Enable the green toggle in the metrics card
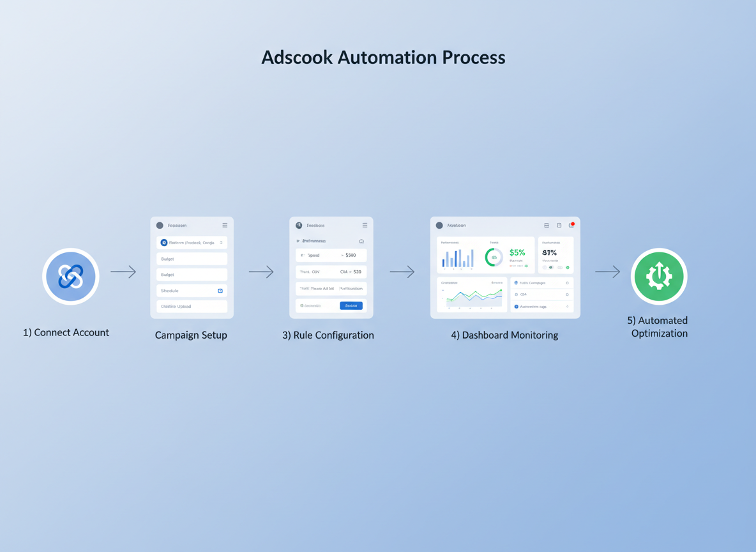 click(526, 266)
